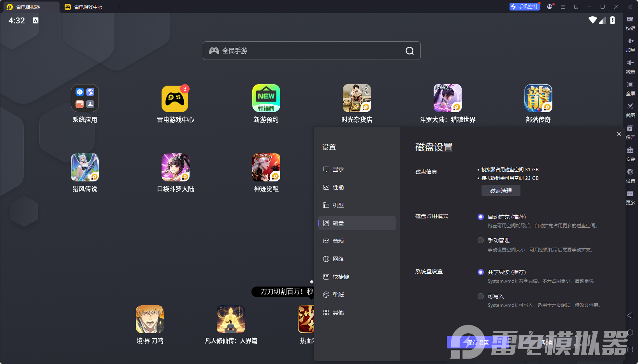Image resolution: width=638 pixels, height=364 pixels.
Task: Open 设置 from the right sidebar
Action: [630, 175]
